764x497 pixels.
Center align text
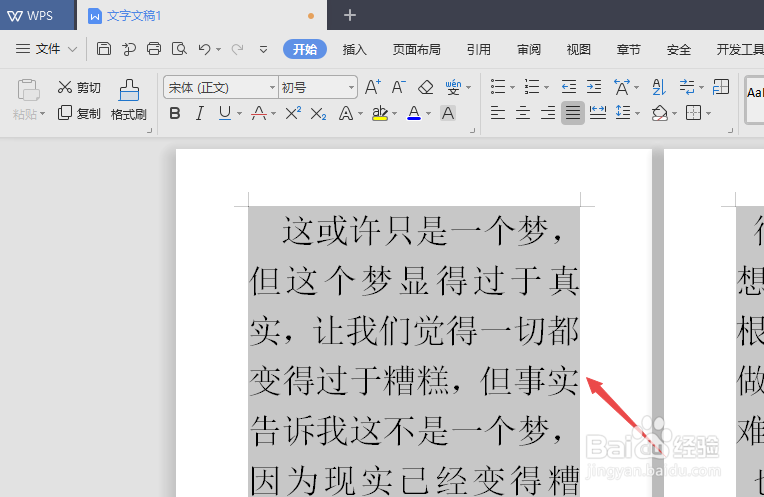coord(523,113)
